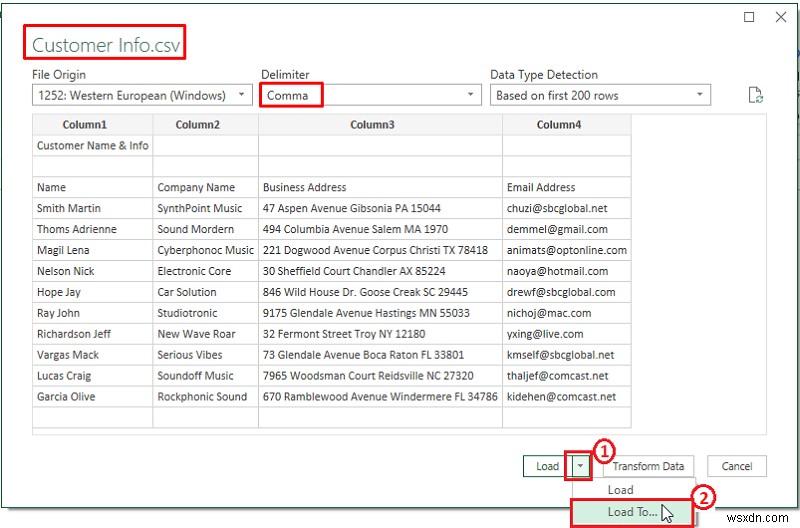Choose Load To... from the dropdown menu
800x528 pixels.
pos(633,512)
